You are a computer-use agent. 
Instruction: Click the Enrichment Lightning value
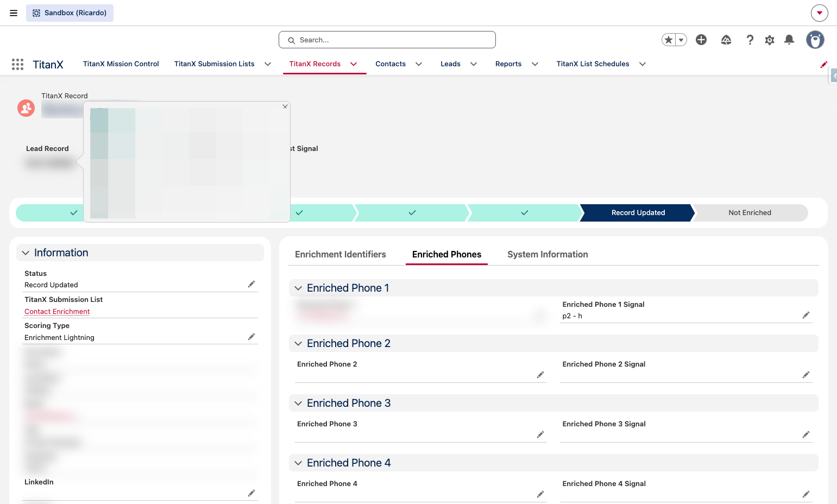pyautogui.click(x=59, y=337)
